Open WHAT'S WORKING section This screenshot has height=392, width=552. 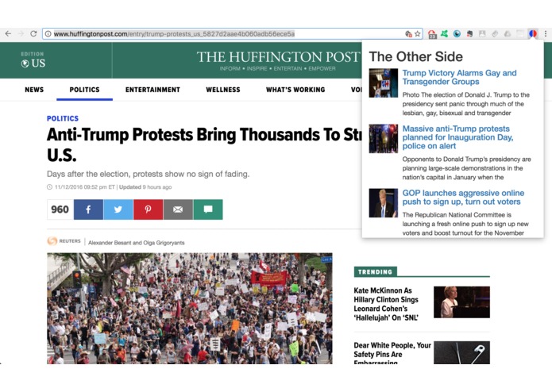pos(295,90)
